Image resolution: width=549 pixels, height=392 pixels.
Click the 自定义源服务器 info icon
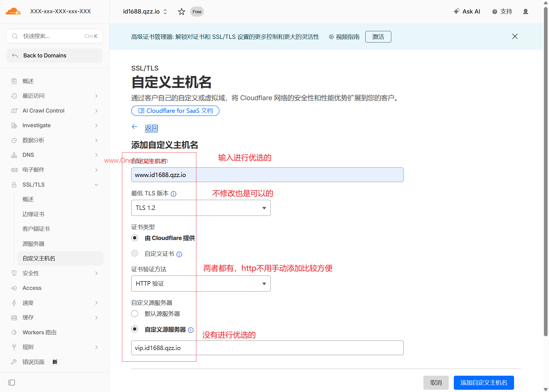coord(191,330)
